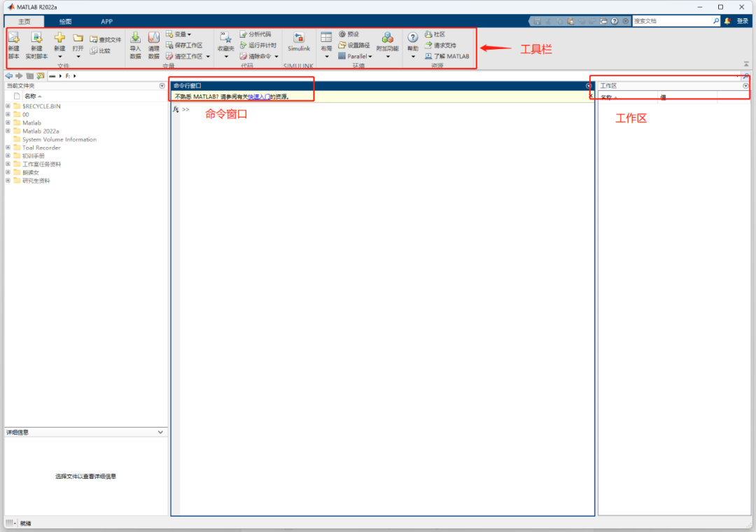Click the redo icon in quick access bar

pos(592,21)
